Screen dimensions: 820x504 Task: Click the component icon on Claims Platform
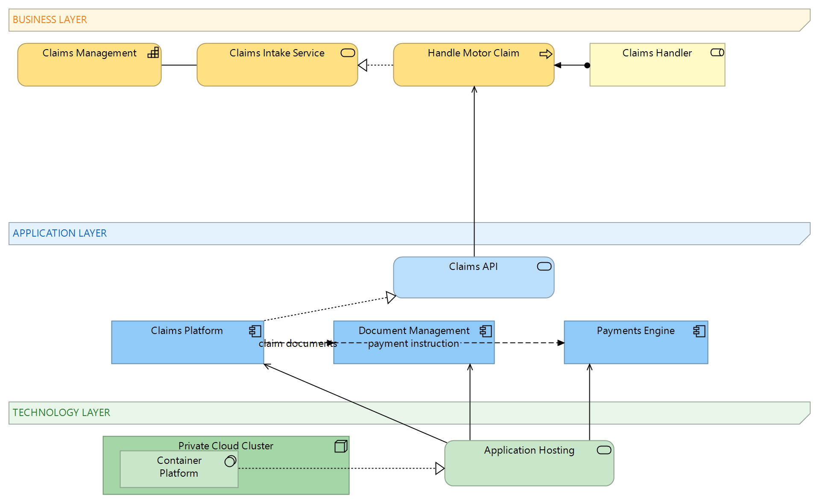[255, 331]
